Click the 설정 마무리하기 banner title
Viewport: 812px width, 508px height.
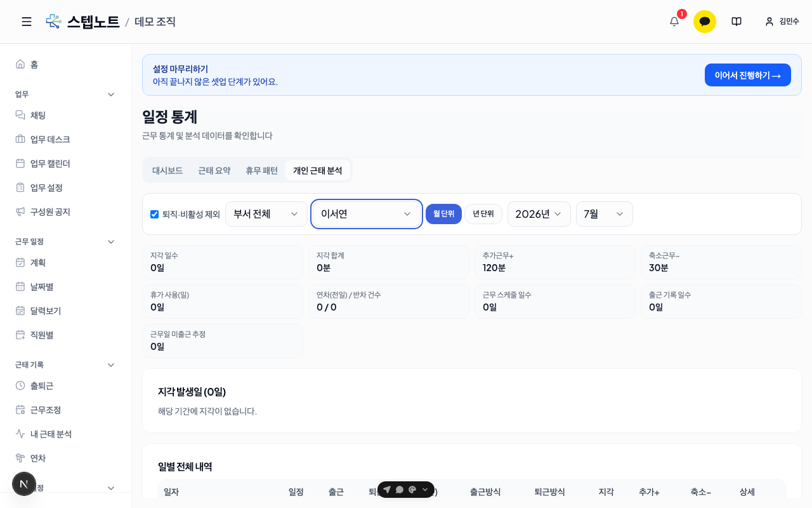(x=180, y=69)
